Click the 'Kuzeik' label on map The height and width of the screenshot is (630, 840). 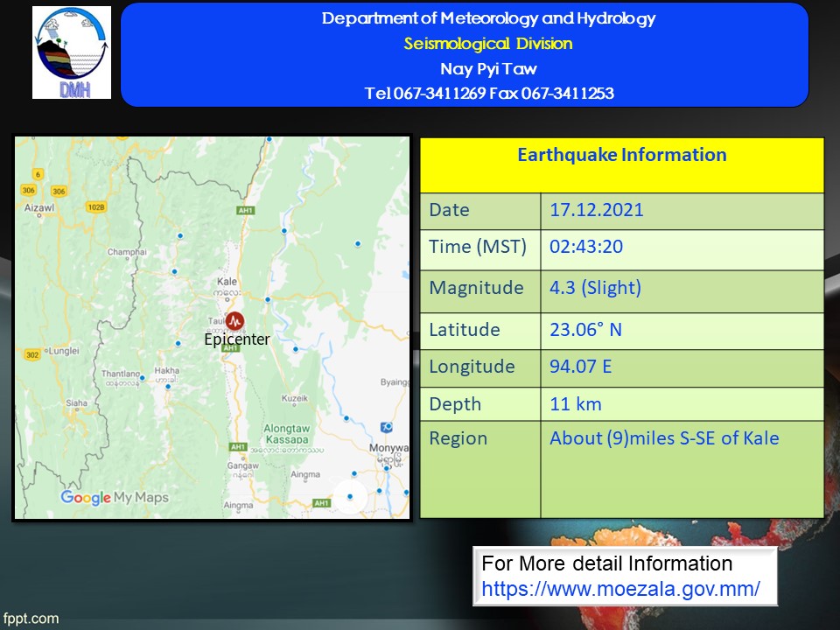[295, 398]
